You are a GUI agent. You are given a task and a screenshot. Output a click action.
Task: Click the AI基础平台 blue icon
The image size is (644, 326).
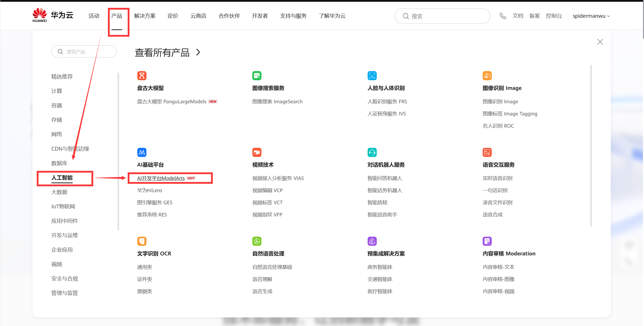pos(142,152)
